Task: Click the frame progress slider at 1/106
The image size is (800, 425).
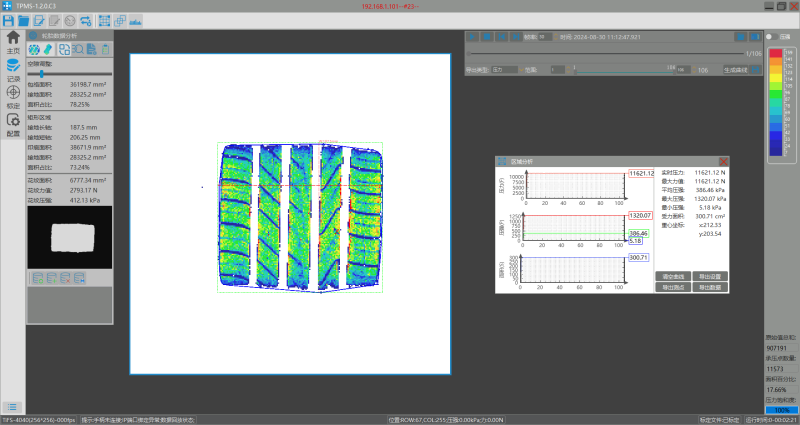Action: pyautogui.click(x=606, y=53)
